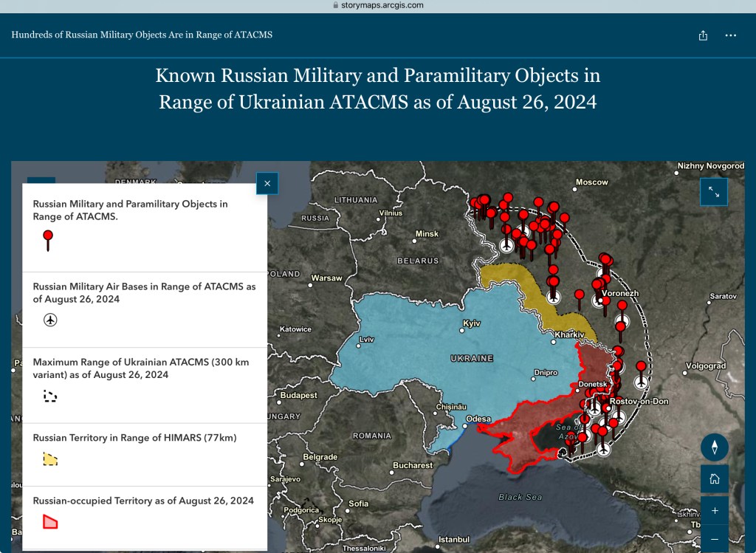Click the Russian Territory in Range of HIMARS entry
756x553 pixels.
[134, 438]
